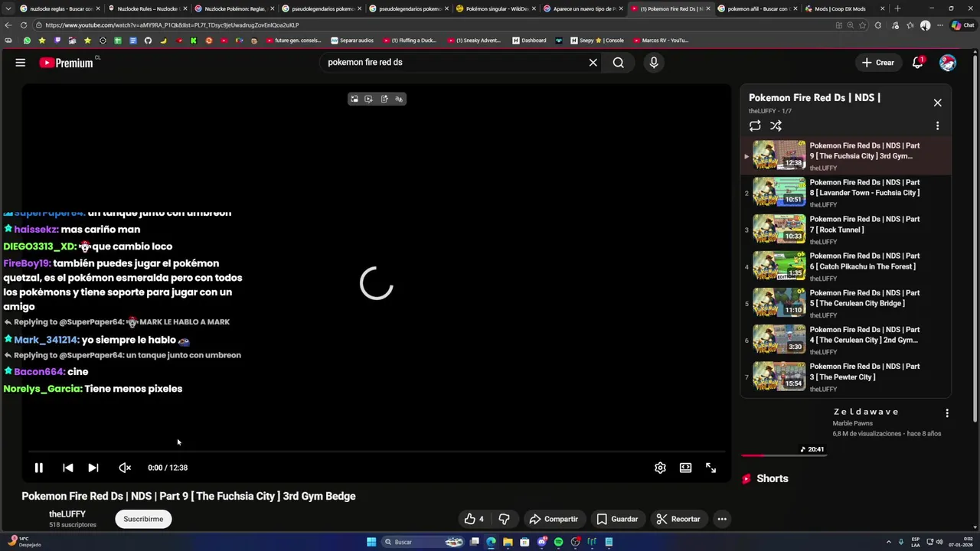
Task: Click last overlay toolbar icon above video
Action: pyautogui.click(x=399, y=99)
